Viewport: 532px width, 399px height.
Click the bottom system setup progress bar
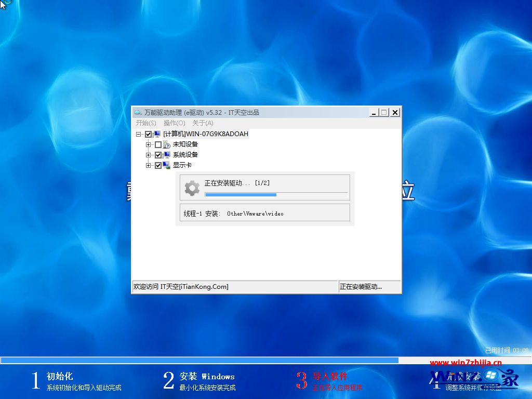266,361
